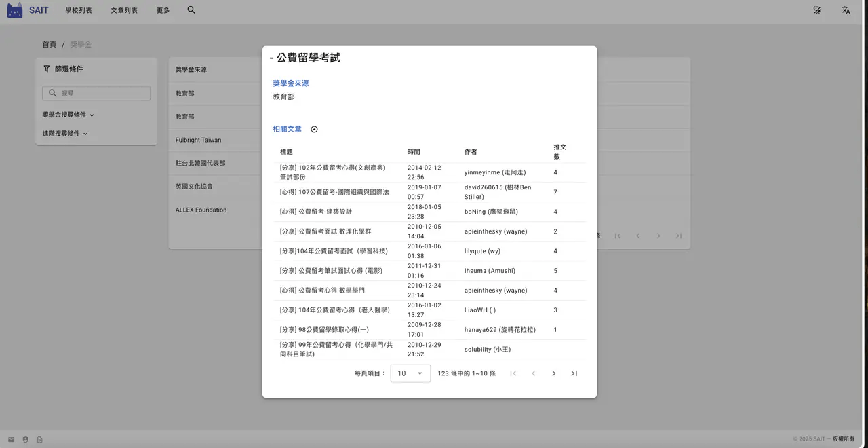Jump to last page in dialog pagination

point(574,373)
